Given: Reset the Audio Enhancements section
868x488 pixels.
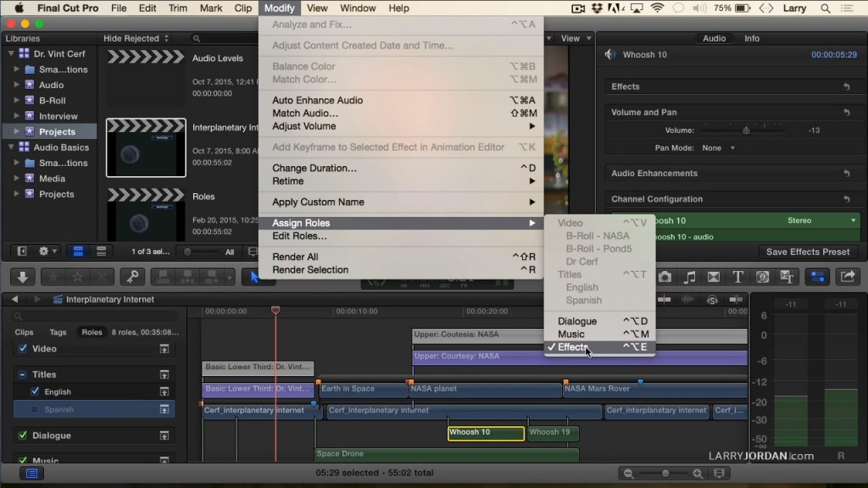Looking at the screenshot, I should [847, 173].
